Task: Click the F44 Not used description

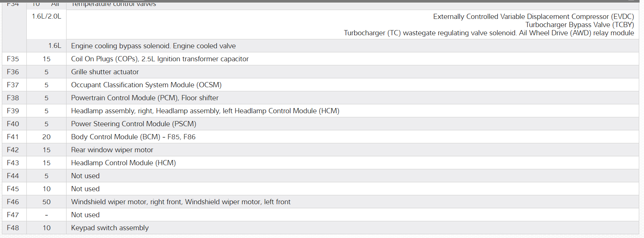Action: click(x=85, y=176)
